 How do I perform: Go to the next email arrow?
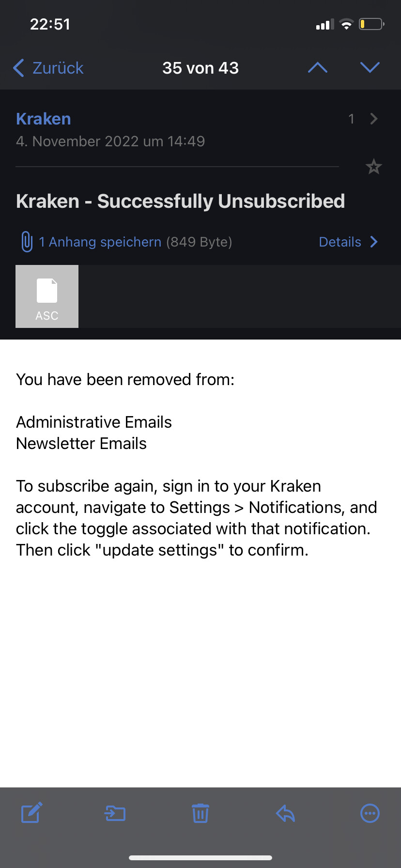tap(370, 68)
